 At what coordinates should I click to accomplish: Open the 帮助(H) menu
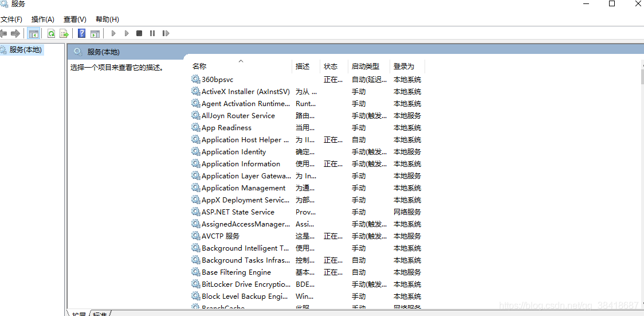pyautogui.click(x=107, y=19)
